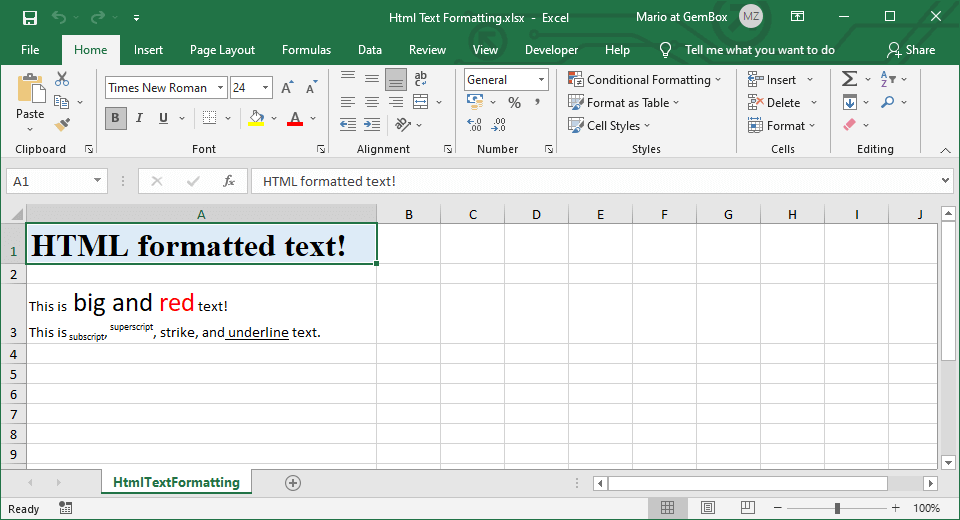The width and height of the screenshot is (960, 520).
Task: Click the Format Painter brush icon
Action: [62, 125]
